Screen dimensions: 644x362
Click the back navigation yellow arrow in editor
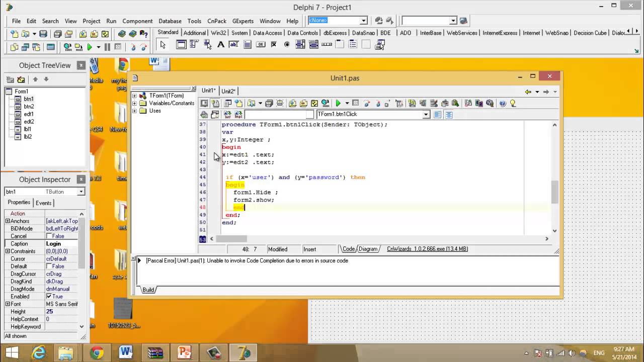(528, 92)
